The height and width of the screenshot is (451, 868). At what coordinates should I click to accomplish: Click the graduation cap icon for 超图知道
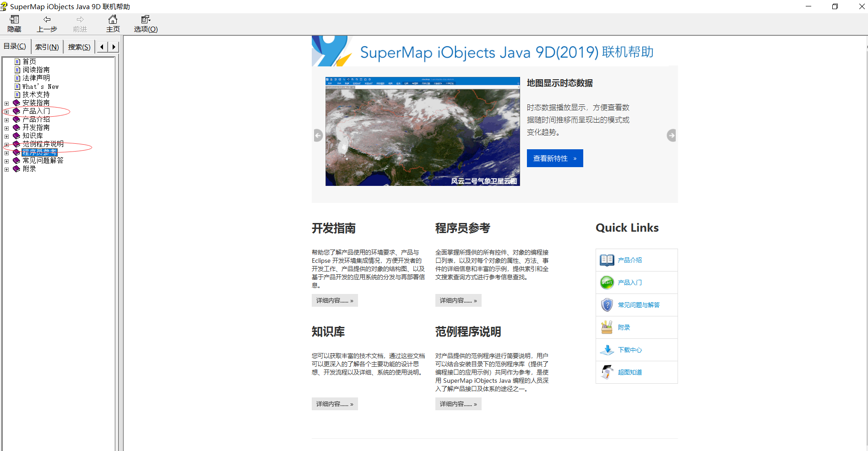point(607,372)
